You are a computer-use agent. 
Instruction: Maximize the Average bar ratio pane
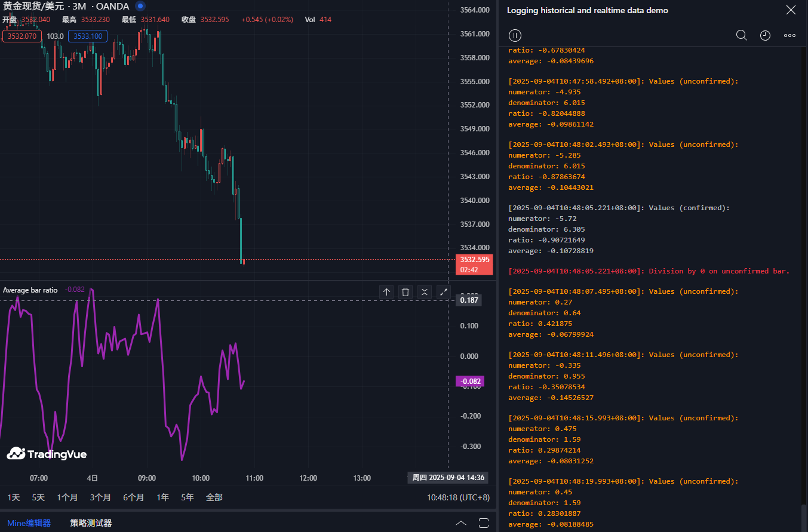pyautogui.click(x=444, y=292)
